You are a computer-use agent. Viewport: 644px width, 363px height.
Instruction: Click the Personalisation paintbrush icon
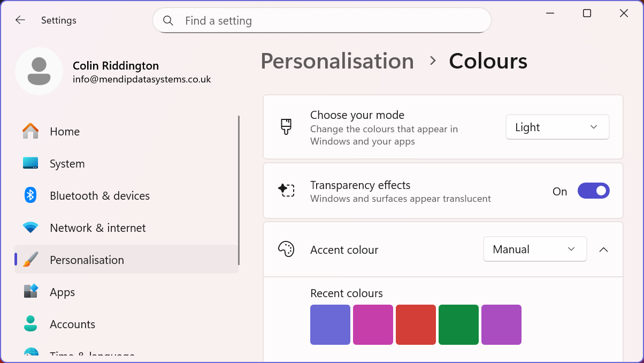[x=30, y=260]
